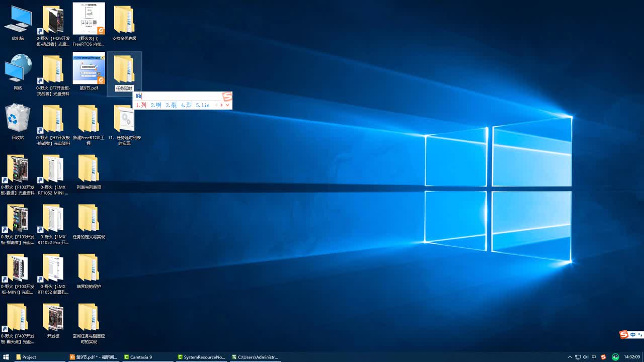644x362 pixels.
Task: Select the i.MX RT1052 邮票孔 shortcut folder
Action: coord(53,274)
